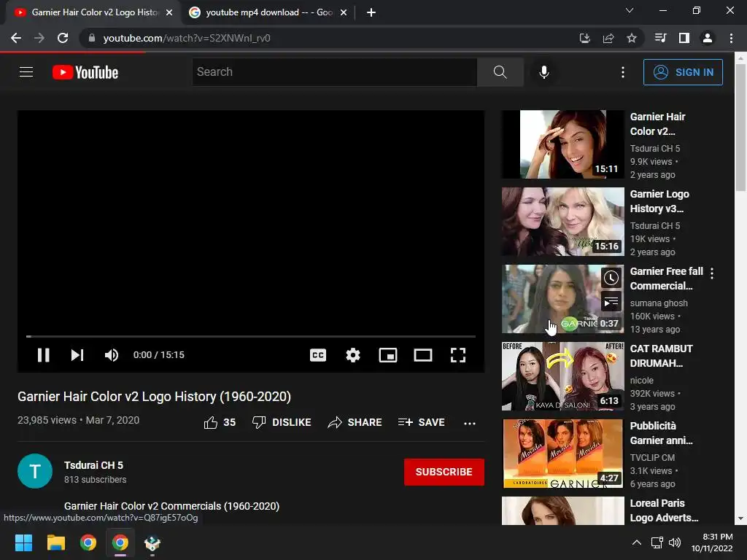The width and height of the screenshot is (747, 560).
Task: Select the '813 subscribers' text
Action: [x=96, y=480]
